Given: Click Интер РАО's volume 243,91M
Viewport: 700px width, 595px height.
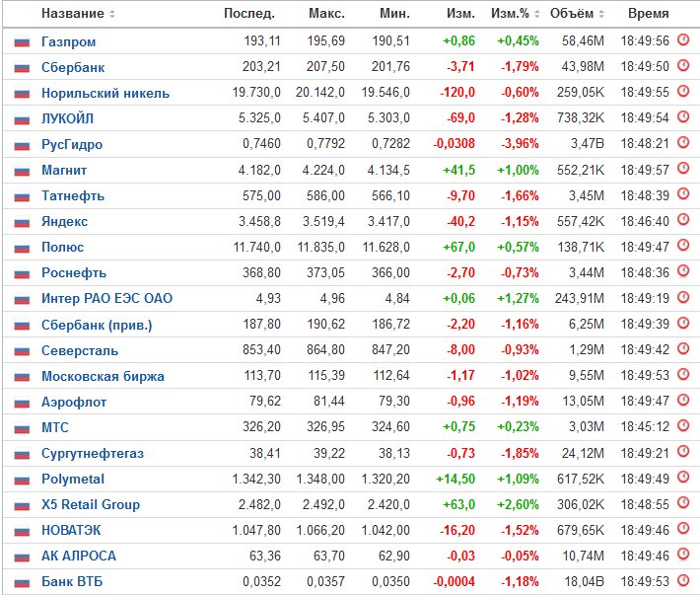Looking at the screenshot, I should (x=580, y=298).
